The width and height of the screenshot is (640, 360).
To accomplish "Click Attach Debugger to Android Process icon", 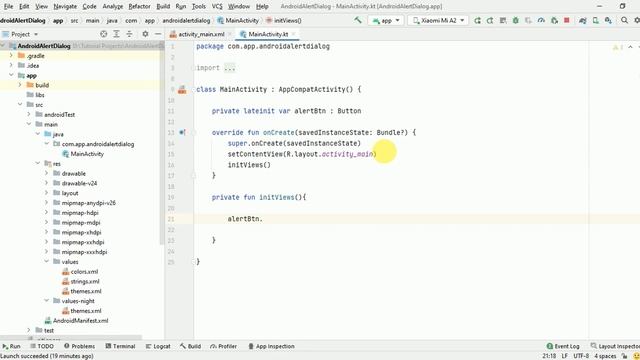I will coord(554,20).
